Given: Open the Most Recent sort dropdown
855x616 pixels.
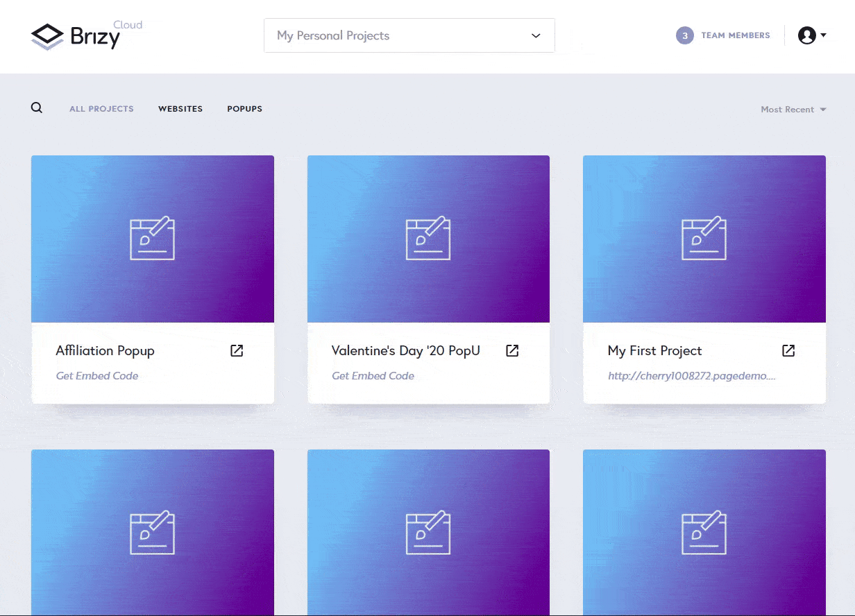Looking at the screenshot, I should click(793, 110).
